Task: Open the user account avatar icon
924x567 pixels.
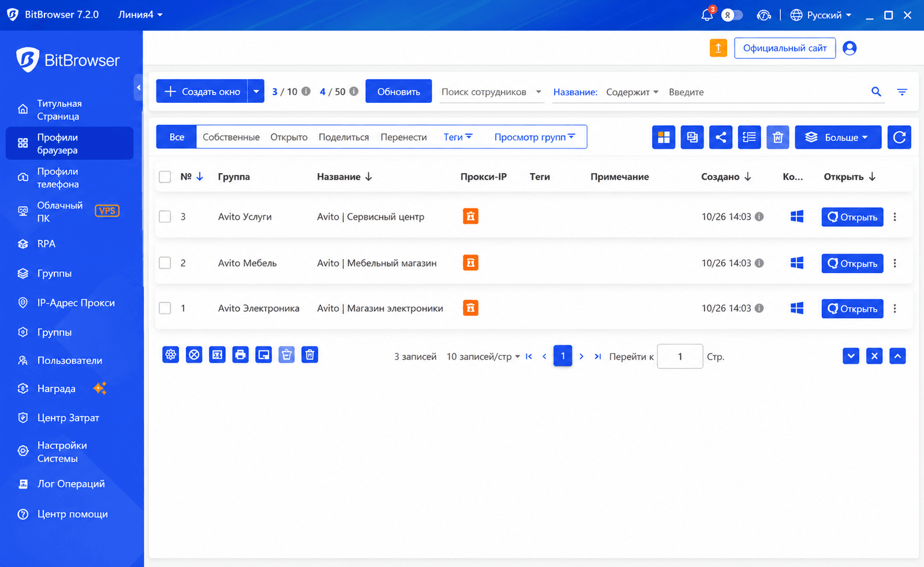Action: (849, 48)
